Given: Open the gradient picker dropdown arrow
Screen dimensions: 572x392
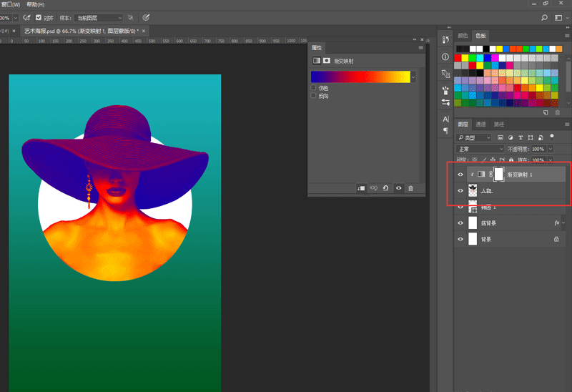Looking at the screenshot, I should click(x=413, y=77).
